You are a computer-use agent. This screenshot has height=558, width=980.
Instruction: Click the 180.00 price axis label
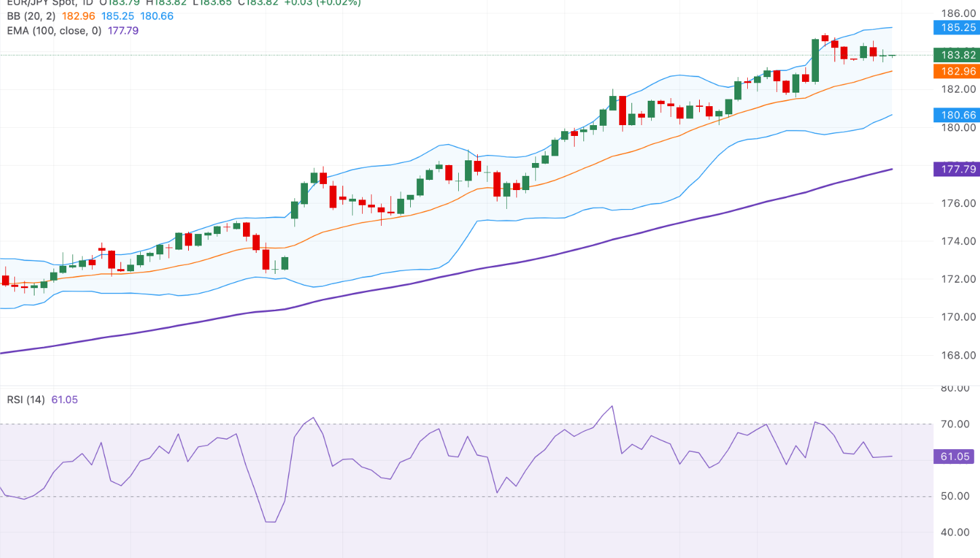click(959, 127)
